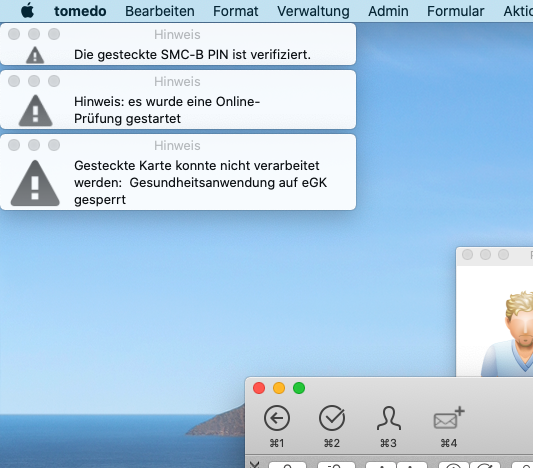Open the Verwaltung menu
Image resolution: width=533 pixels, height=468 pixels.
(313, 11)
